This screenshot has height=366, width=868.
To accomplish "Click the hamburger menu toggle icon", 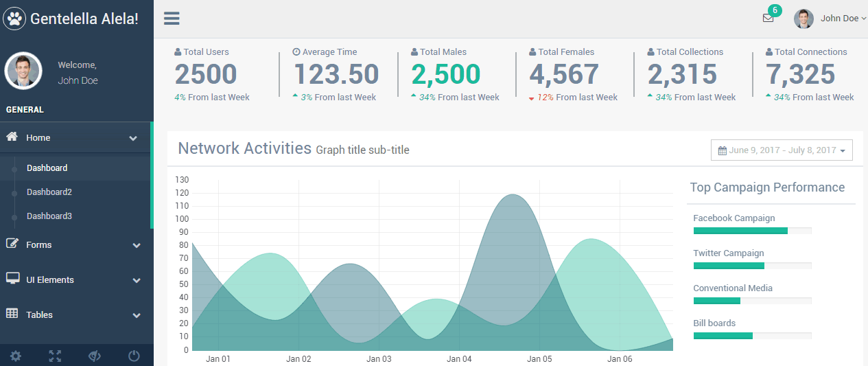I will pos(172,19).
